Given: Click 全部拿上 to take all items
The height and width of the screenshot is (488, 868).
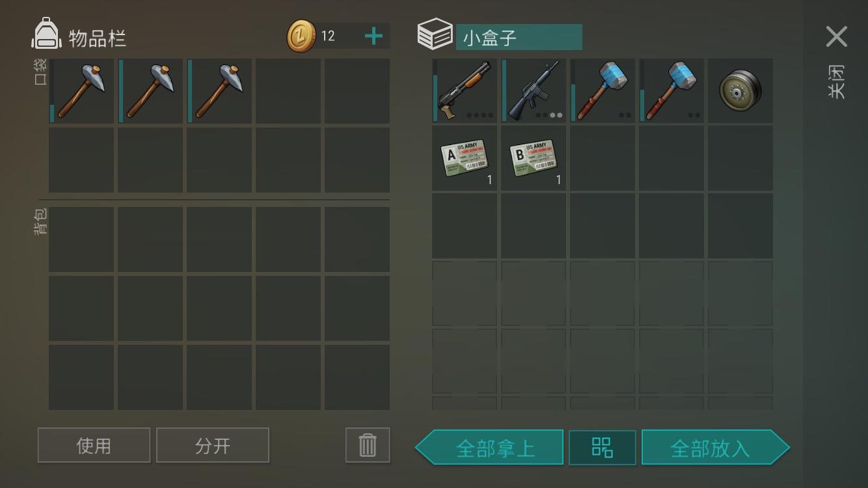Looking at the screenshot, I should (489, 448).
